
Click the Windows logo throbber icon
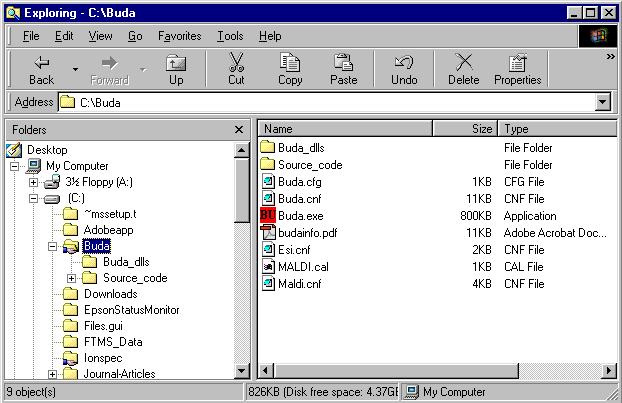pyautogui.click(x=598, y=36)
